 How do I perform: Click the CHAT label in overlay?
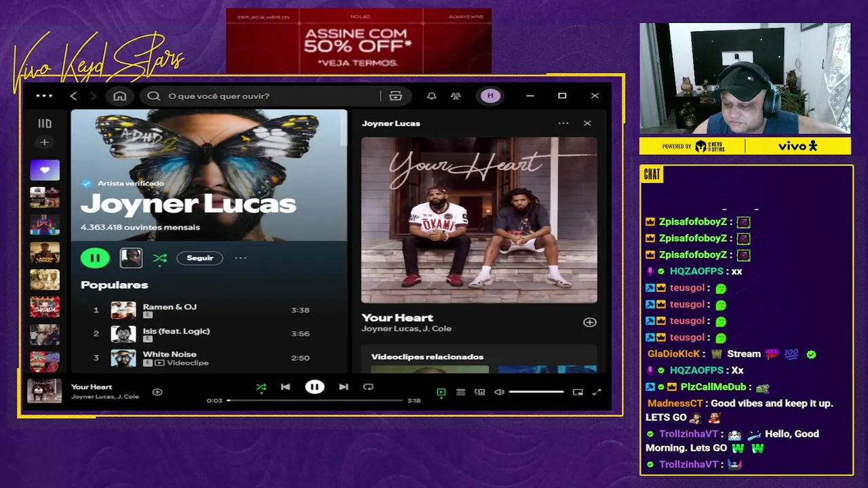click(x=652, y=175)
